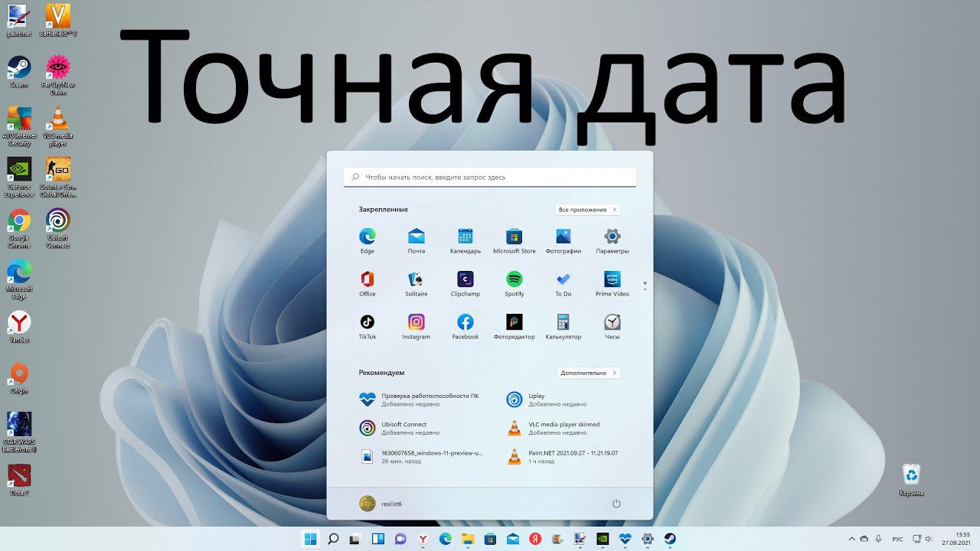Select AVG Internet Security desktop icon
980x551 pixels.
point(19,126)
